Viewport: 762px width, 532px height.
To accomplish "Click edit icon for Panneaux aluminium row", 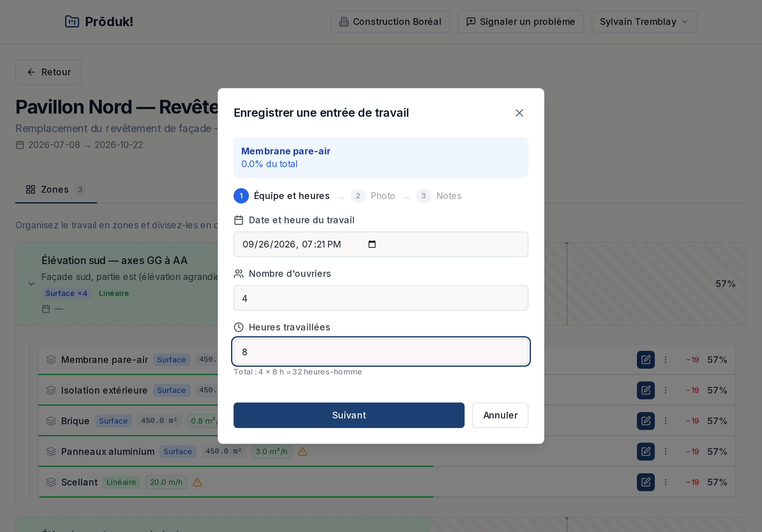I will click(x=646, y=451).
